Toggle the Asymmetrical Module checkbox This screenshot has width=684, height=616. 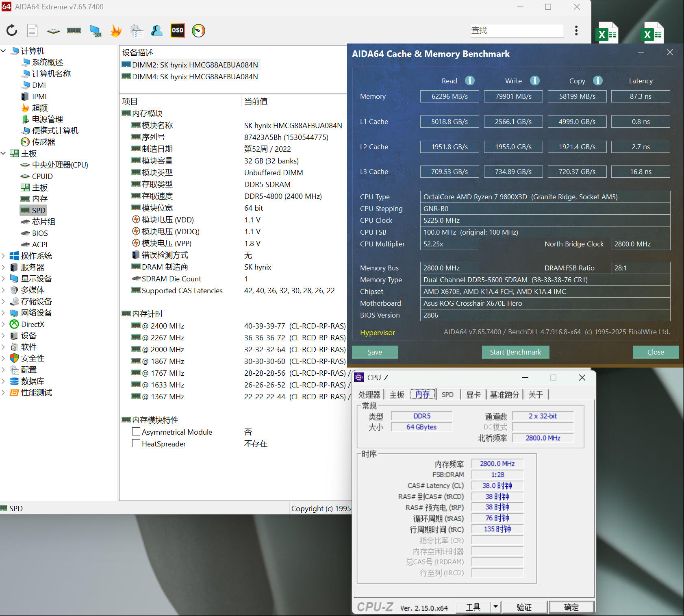tap(136, 432)
